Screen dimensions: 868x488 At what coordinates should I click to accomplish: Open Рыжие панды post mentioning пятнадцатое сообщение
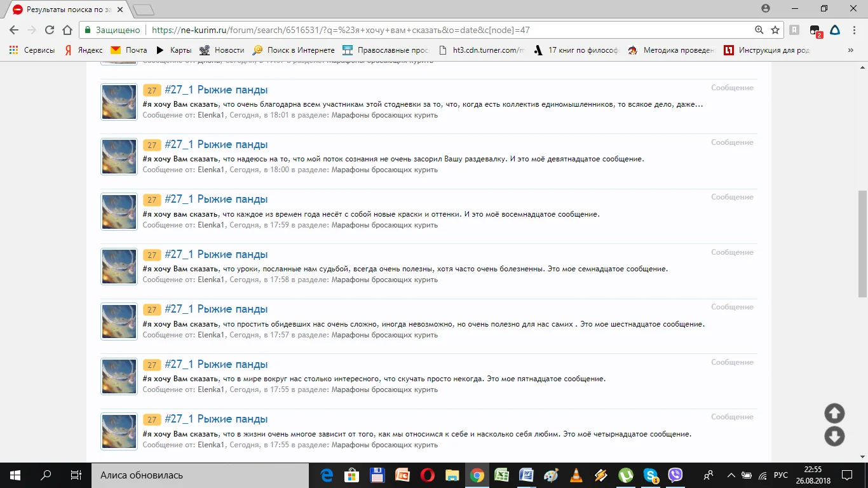216,364
